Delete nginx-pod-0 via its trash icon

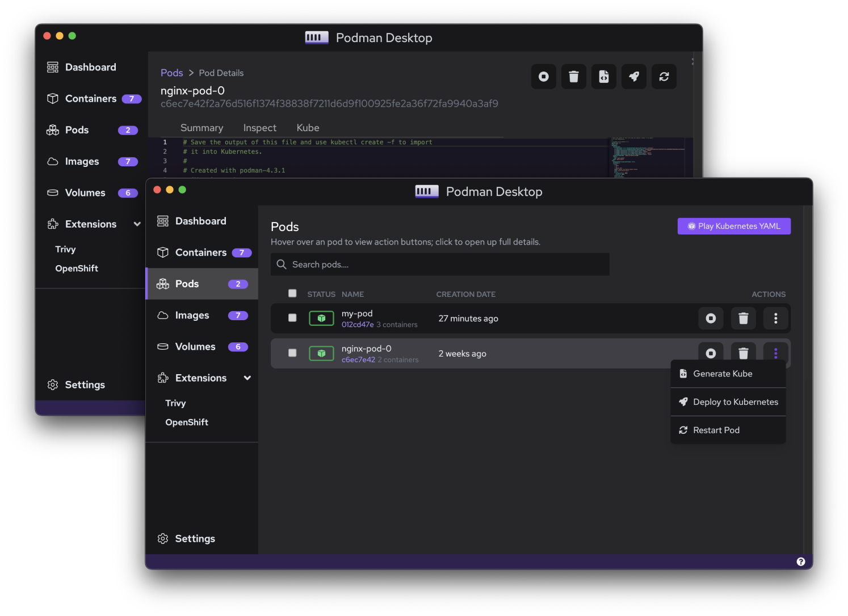743,352
